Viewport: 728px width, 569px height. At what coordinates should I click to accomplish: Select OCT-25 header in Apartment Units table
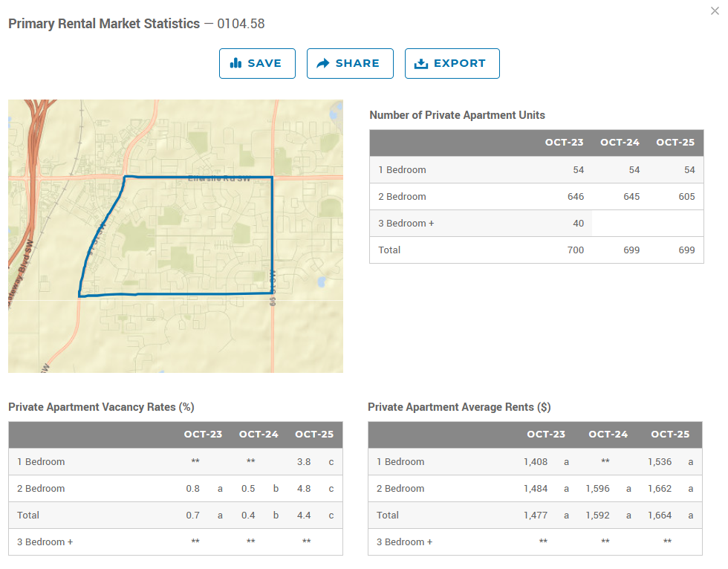(675, 143)
